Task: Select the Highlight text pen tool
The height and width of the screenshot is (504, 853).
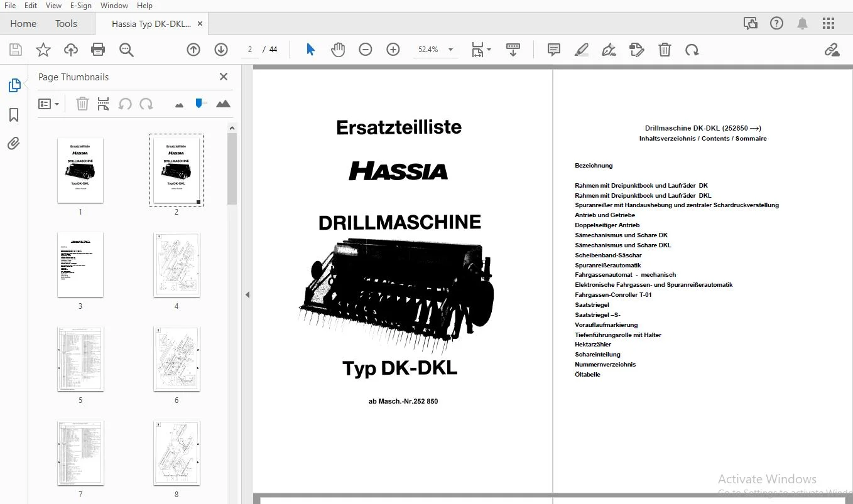Action: tap(582, 50)
